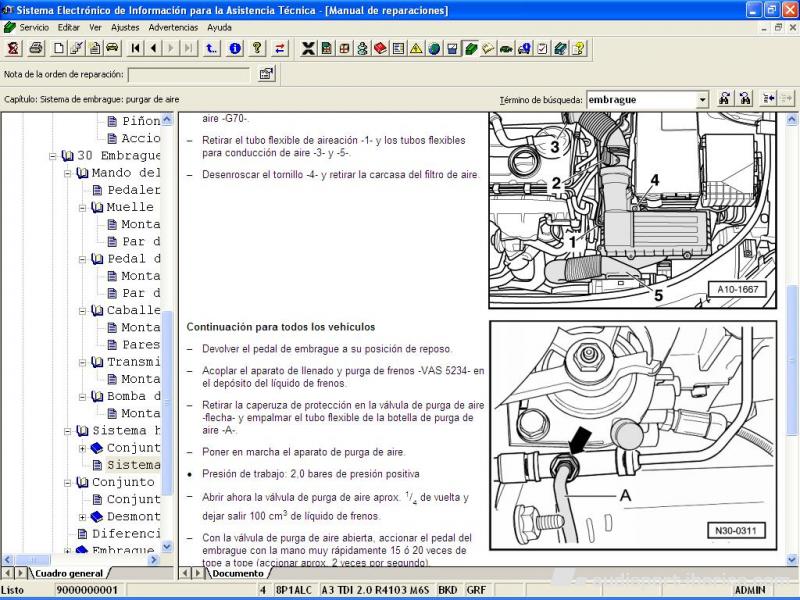Click the repair order note input field
The image size is (800, 600).
click(189, 74)
